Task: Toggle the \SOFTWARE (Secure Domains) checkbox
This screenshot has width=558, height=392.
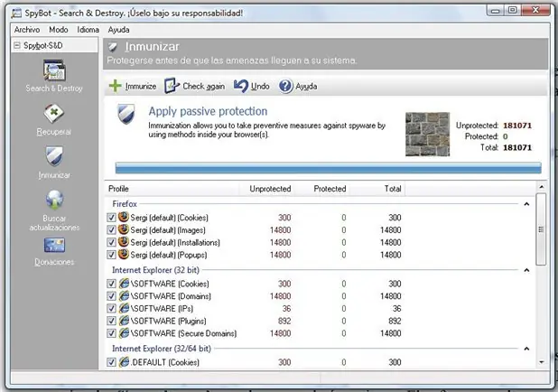Action: 111,333
